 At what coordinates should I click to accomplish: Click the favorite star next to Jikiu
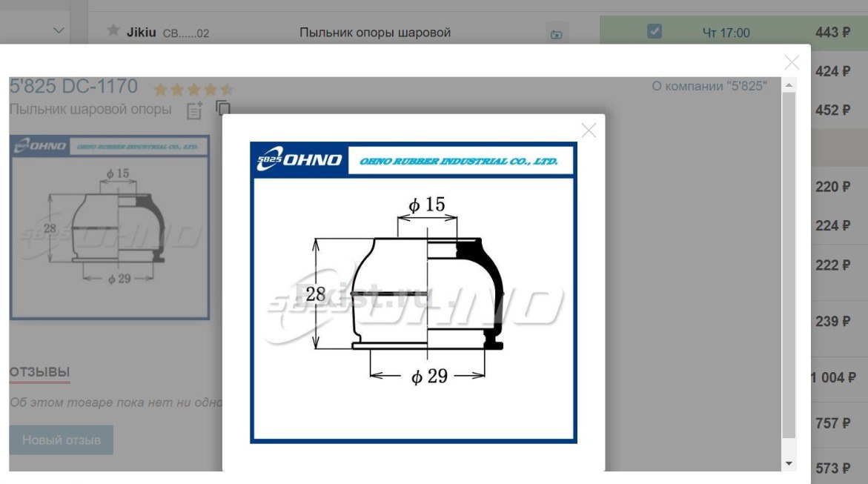coord(113,30)
